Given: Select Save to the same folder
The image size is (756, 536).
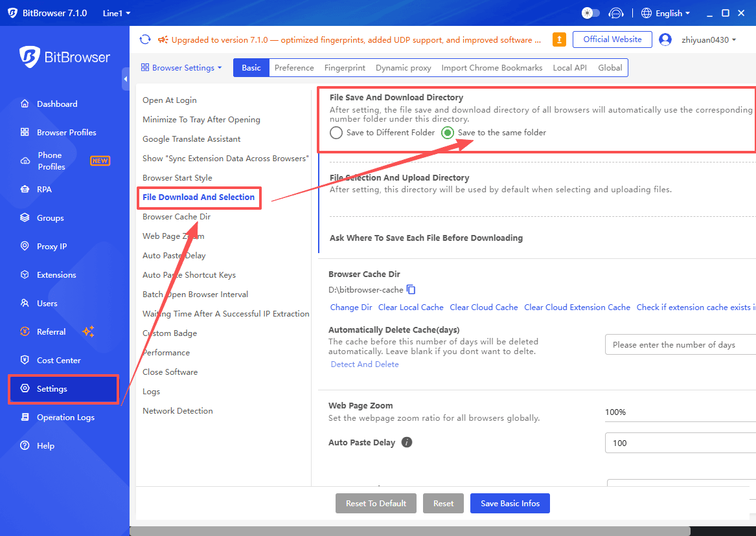Looking at the screenshot, I should coord(447,133).
